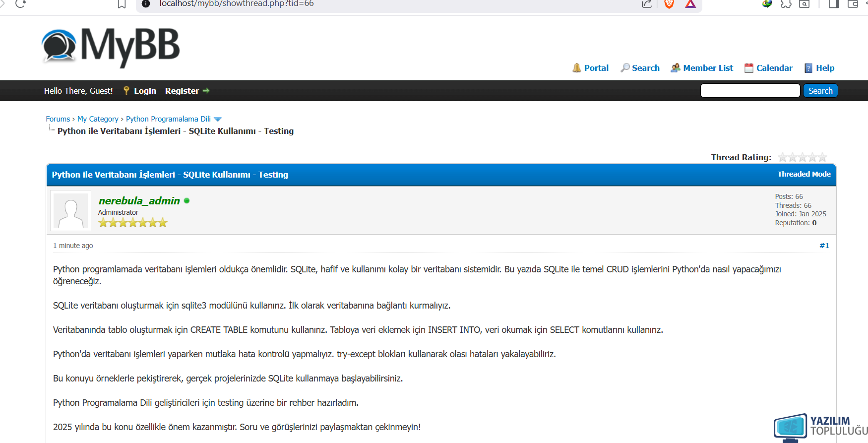The image size is (868, 443).
Task: Expand breadcrumb dropdown arrow after Python Programalama Dili
Action: point(217,119)
